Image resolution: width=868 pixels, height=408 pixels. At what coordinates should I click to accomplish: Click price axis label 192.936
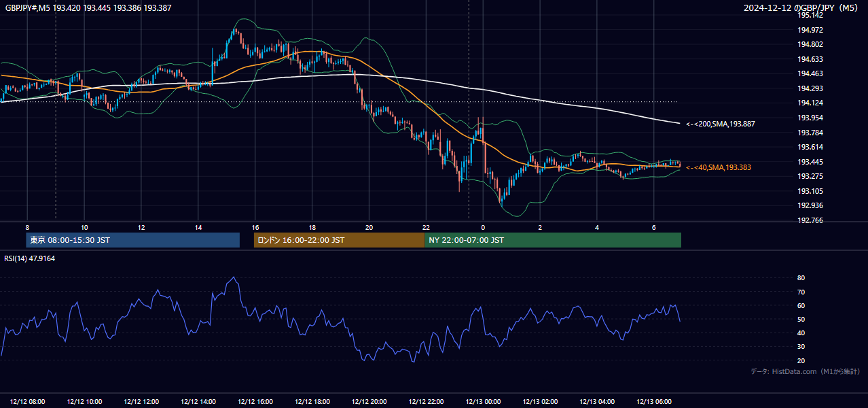click(x=810, y=205)
